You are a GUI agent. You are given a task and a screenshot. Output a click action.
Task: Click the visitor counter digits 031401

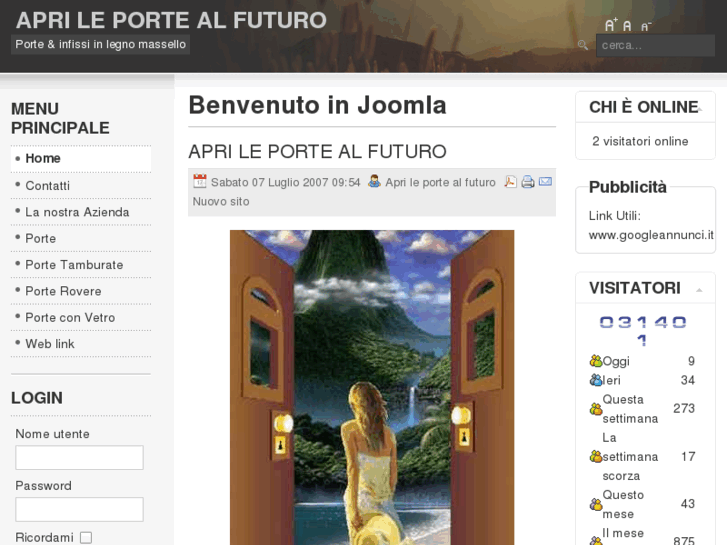point(643,331)
